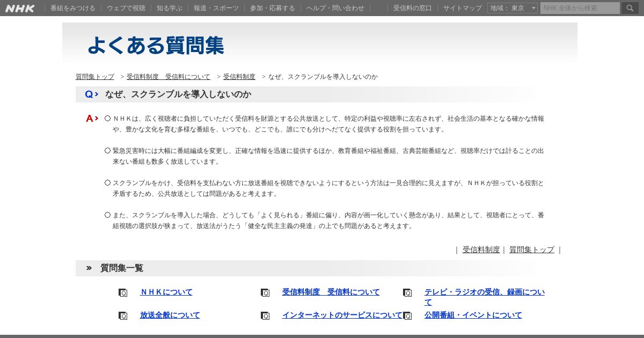Open the テレビ・ラジオの受信、録画について category link
This screenshot has width=644, height=338.
point(485,297)
